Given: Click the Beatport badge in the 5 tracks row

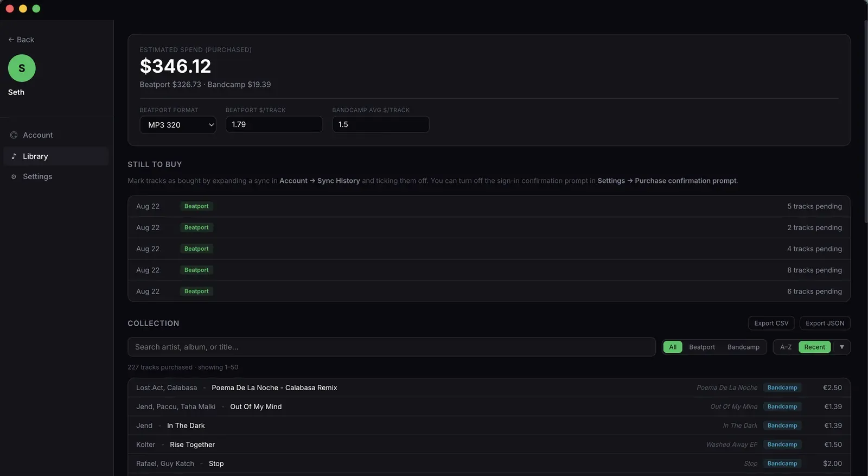Looking at the screenshot, I should click(196, 206).
